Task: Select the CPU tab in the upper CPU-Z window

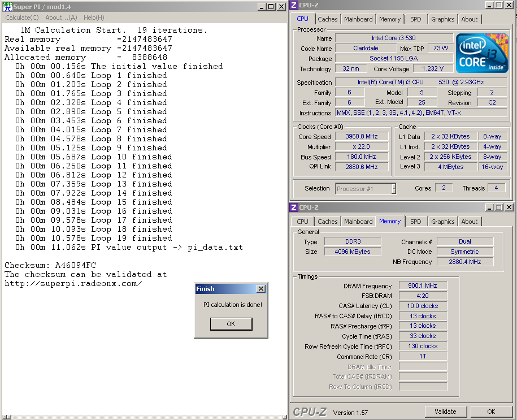Action: 302,19
